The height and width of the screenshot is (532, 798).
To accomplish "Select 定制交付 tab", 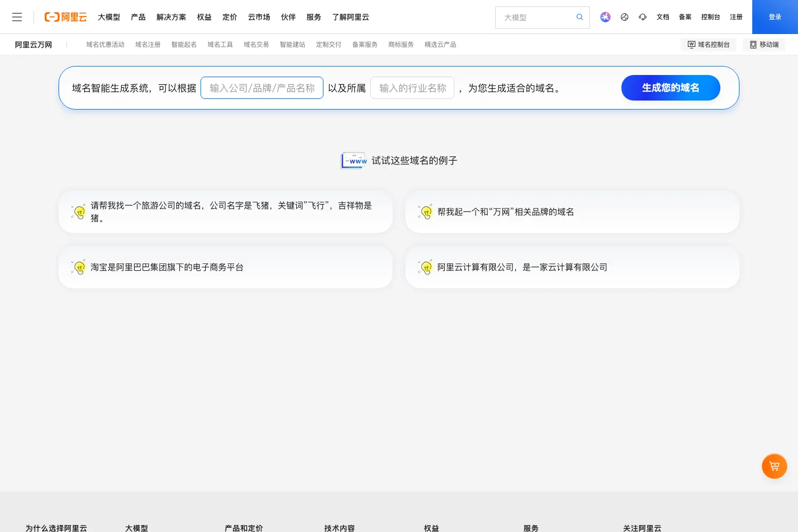I will click(329, 45).
